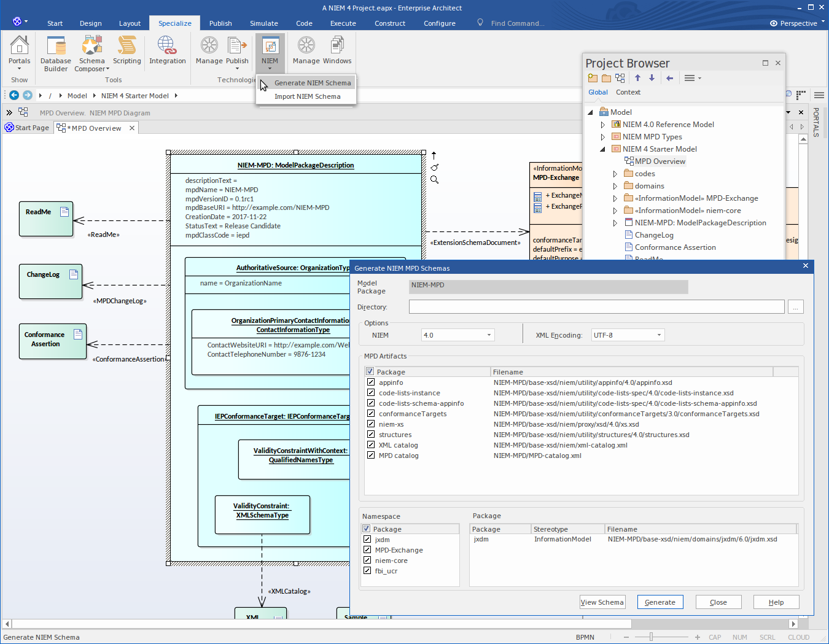The image size is (829, 644).
Task: Select Import NIEM Schema menu item
Action: pos(307,96)
